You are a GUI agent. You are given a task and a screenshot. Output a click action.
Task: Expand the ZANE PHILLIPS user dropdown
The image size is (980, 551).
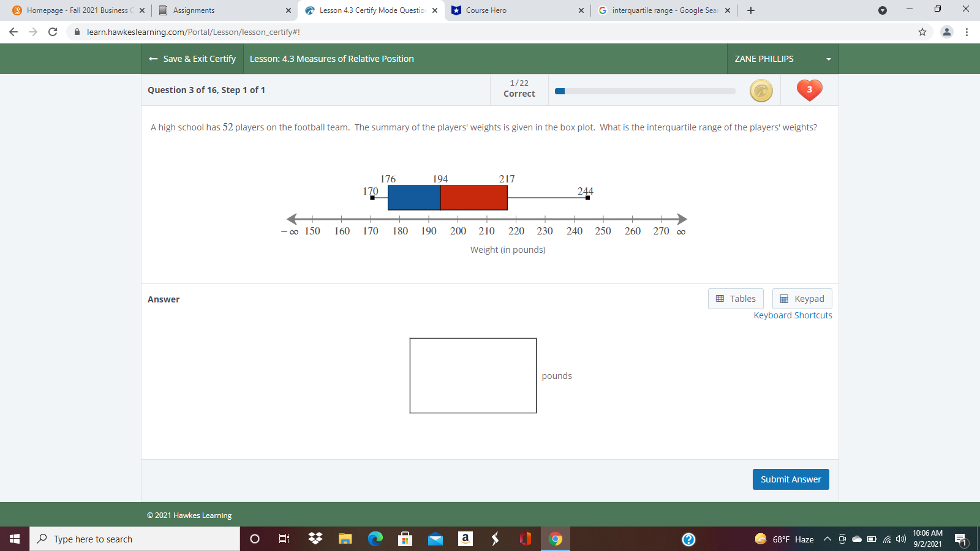tap(783, 59)
